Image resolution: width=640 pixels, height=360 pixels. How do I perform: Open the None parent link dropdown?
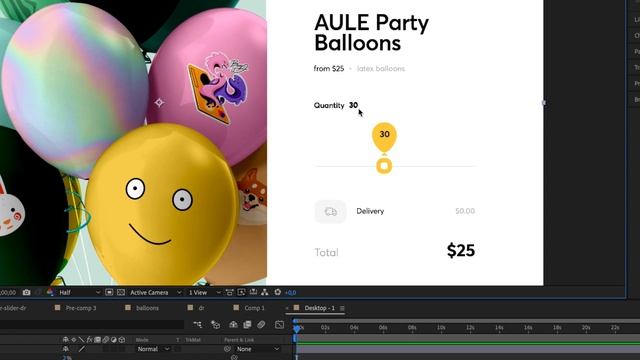(257, 349)
